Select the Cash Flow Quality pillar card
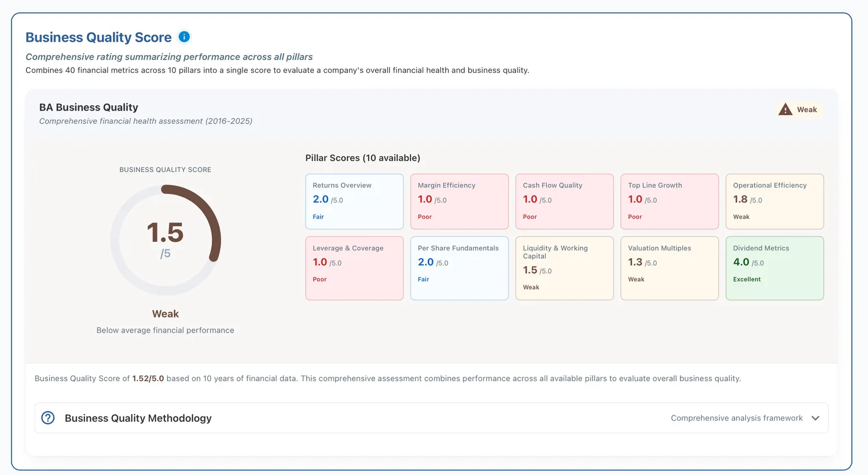 [565, 201]
